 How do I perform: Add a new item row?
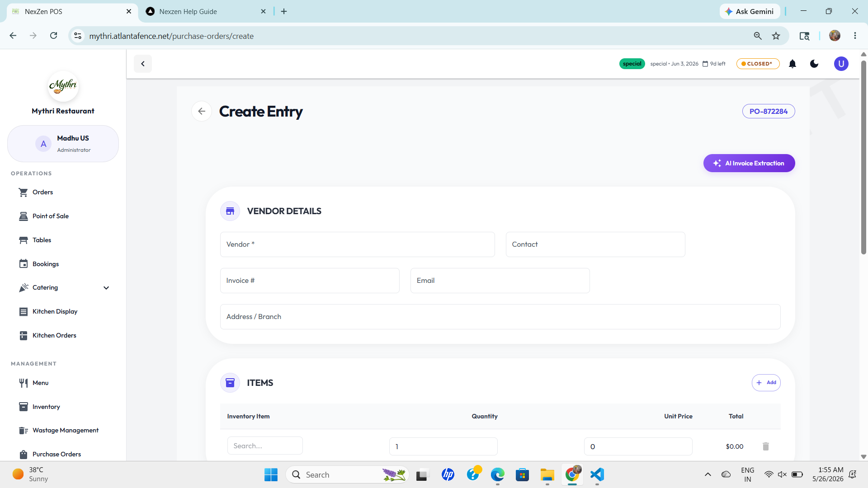(766, 383)
